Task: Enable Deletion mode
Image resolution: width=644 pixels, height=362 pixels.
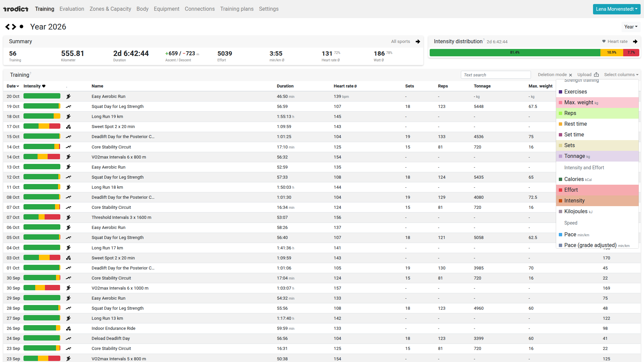Action: (x=555, y=75)
